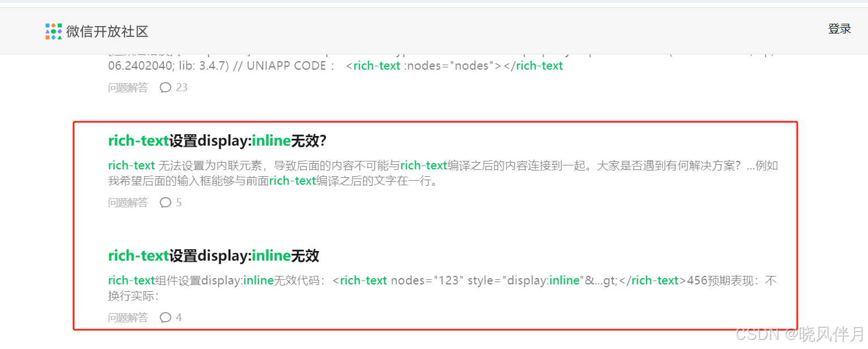Select the colorful grid icon beside community name
Screen dimensions: 868x349
point(53,32)
